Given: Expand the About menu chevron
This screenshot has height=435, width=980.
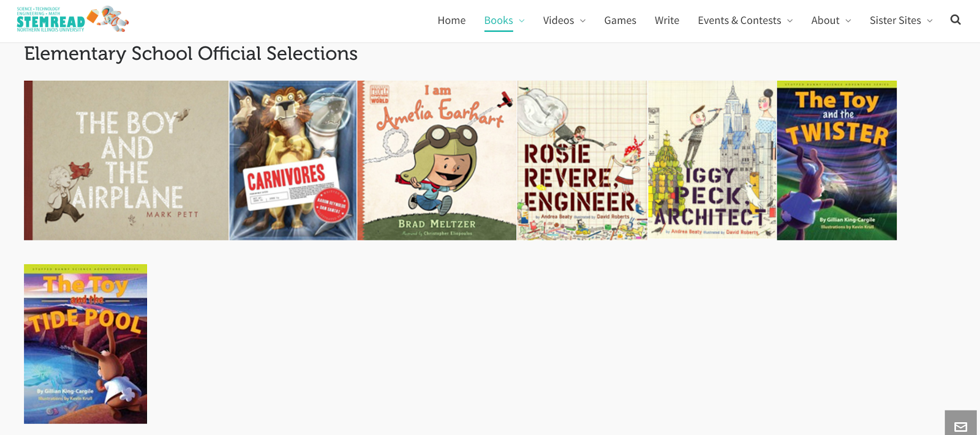Looking at the screenshot, I should click(848, 21).
